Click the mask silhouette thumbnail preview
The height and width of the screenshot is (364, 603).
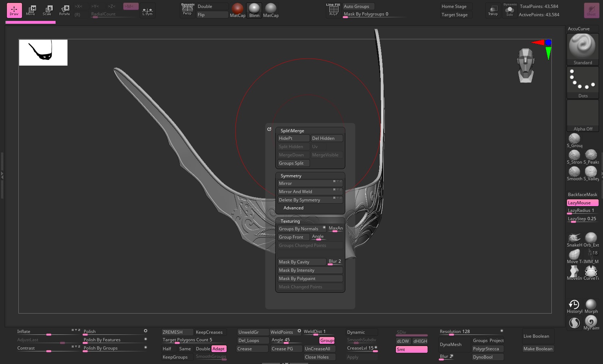[43, 53]
